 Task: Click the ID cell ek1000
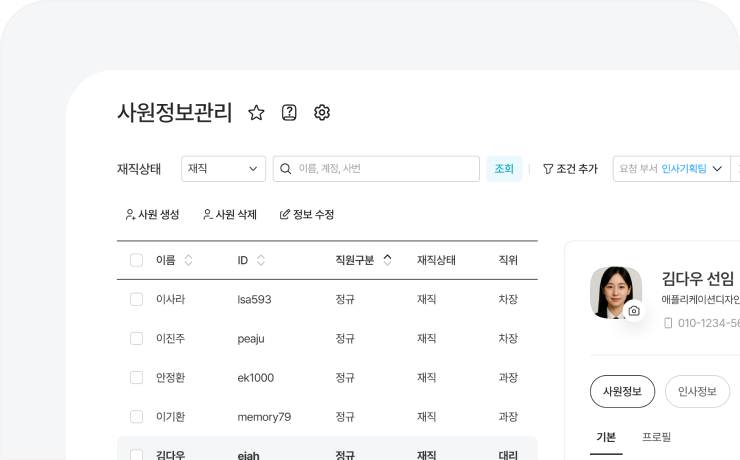pos(255,377)
